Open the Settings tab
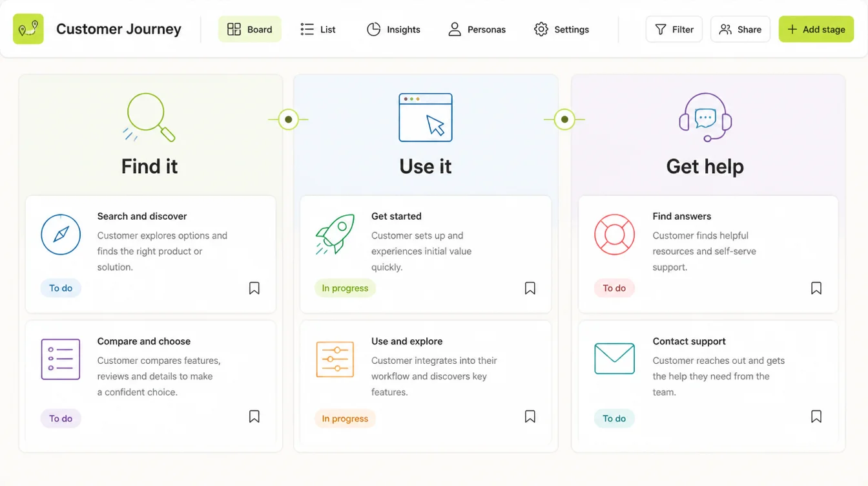 pos(562,29)
